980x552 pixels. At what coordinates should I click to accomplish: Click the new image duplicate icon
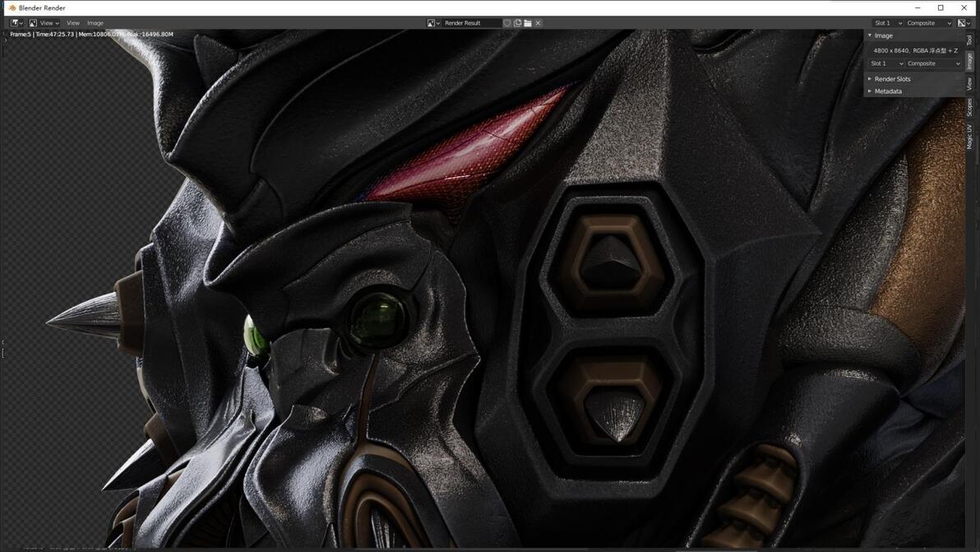tap(517, 23)
